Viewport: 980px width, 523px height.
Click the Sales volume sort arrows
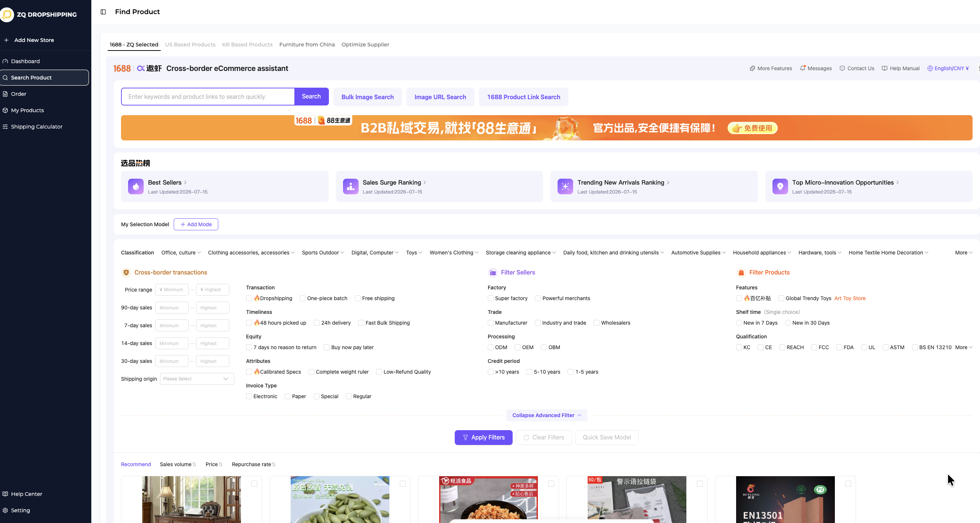point(194,464)
